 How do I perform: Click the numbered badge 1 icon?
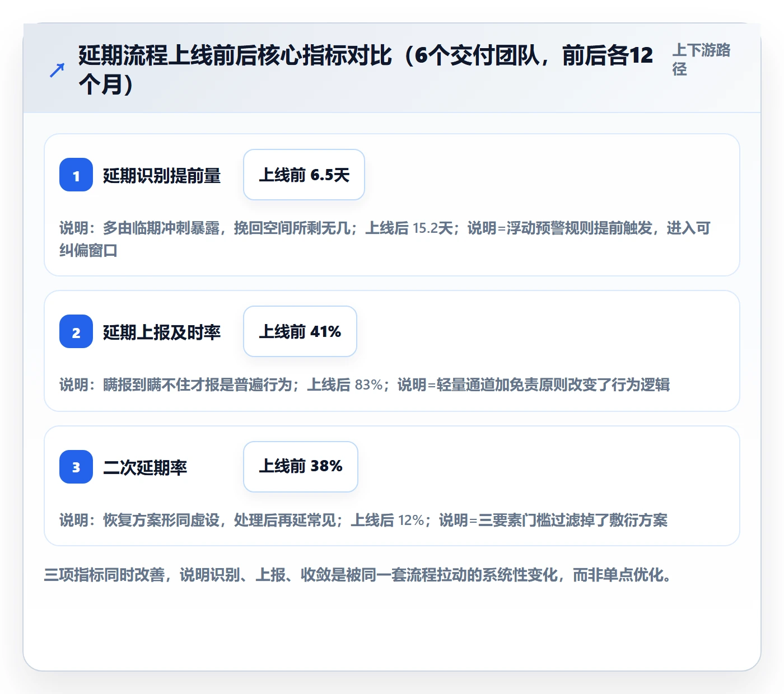coord(76,175)
